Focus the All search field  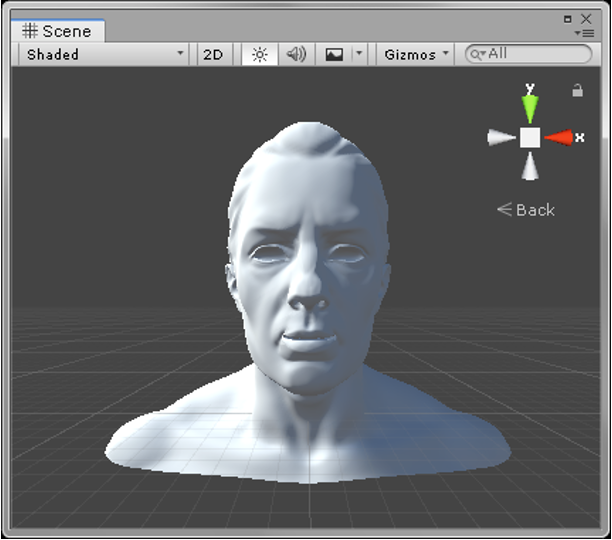click(x=528, y=54)
